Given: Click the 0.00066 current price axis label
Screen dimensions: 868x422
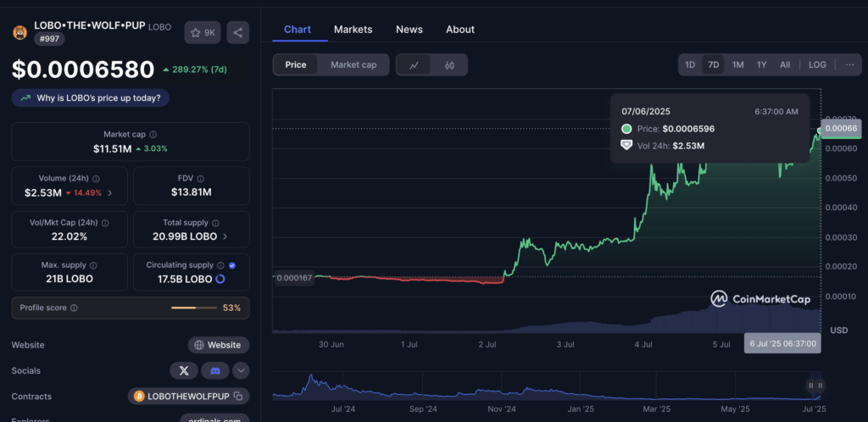Looking at the screenshot, I should [842, 128].
